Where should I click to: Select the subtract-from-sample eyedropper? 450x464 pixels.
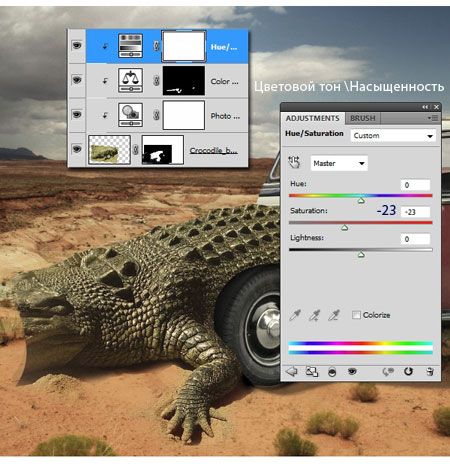(x=334, y=315)
